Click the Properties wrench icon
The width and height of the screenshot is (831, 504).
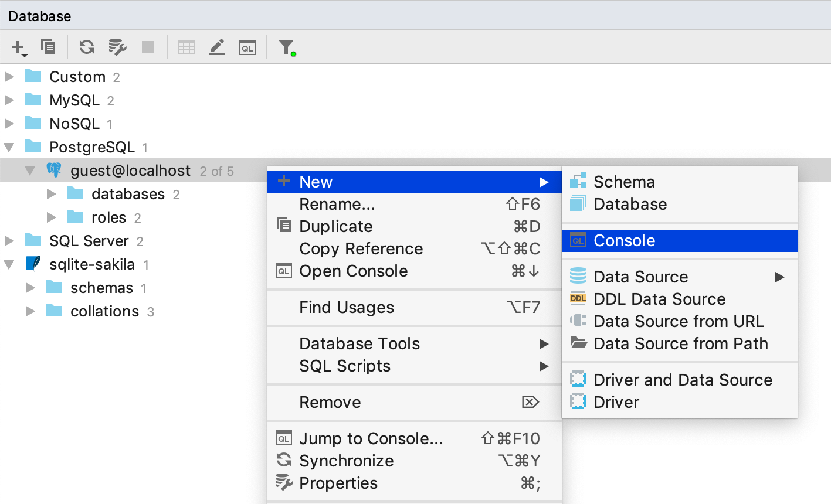coord(284,482)
